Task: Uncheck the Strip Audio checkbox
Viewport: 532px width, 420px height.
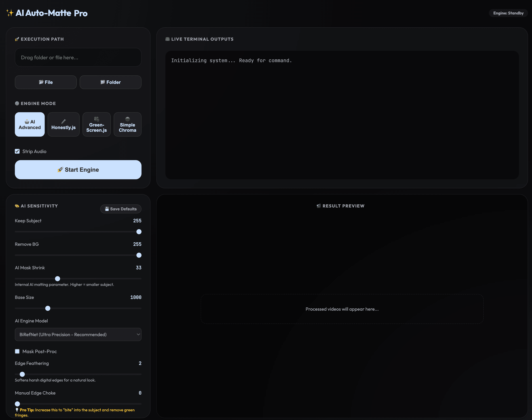Action: pyautogui.click(x=17, y=151)
